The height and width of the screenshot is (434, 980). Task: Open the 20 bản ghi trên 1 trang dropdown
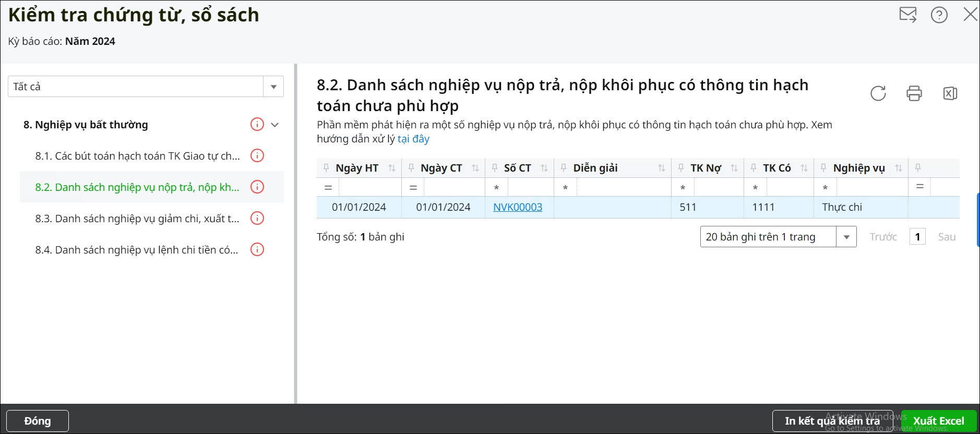coord(846,237)
